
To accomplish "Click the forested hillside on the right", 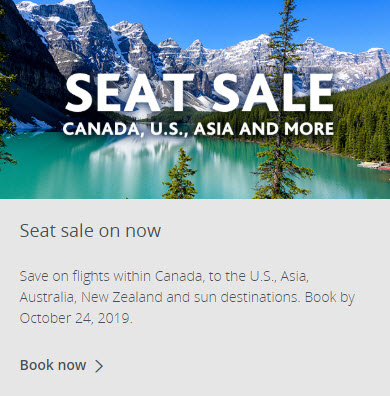I will coord(363,120).
